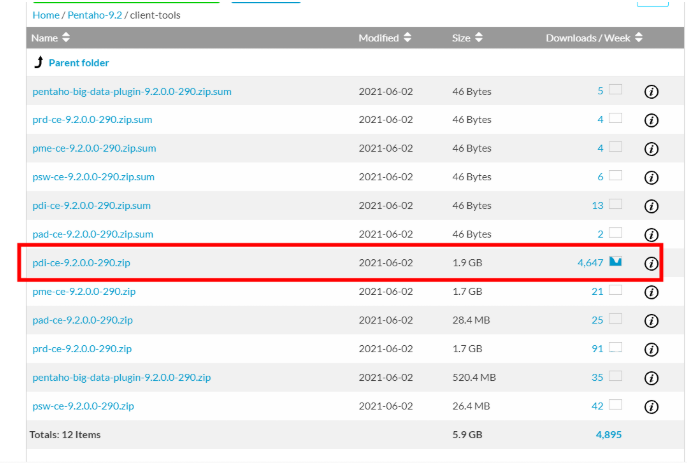Screen dimensions: 687x469
Task: Download prd-ce-9.2.0.0-290.zip
Action: pos(82,349)
